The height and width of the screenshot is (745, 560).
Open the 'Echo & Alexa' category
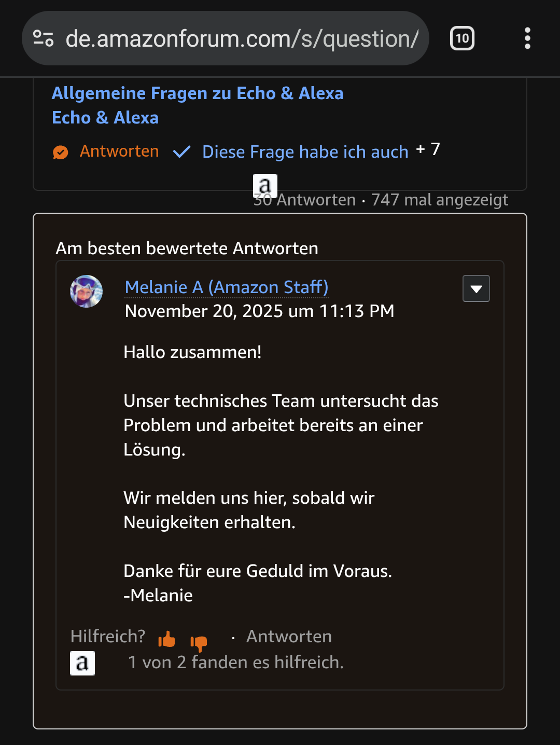pyautogui.click(x=105, y=118)
